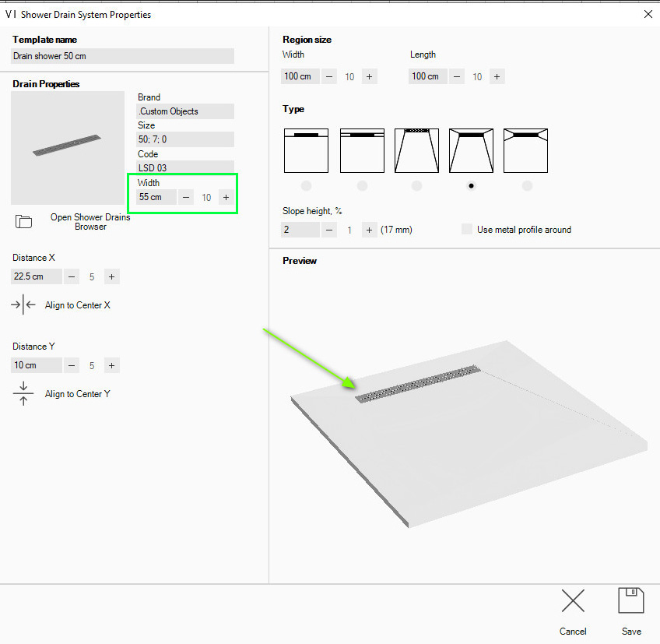Click the Align to Center Y icon
This screenshot has height=644, width=660.
(23, 393)
